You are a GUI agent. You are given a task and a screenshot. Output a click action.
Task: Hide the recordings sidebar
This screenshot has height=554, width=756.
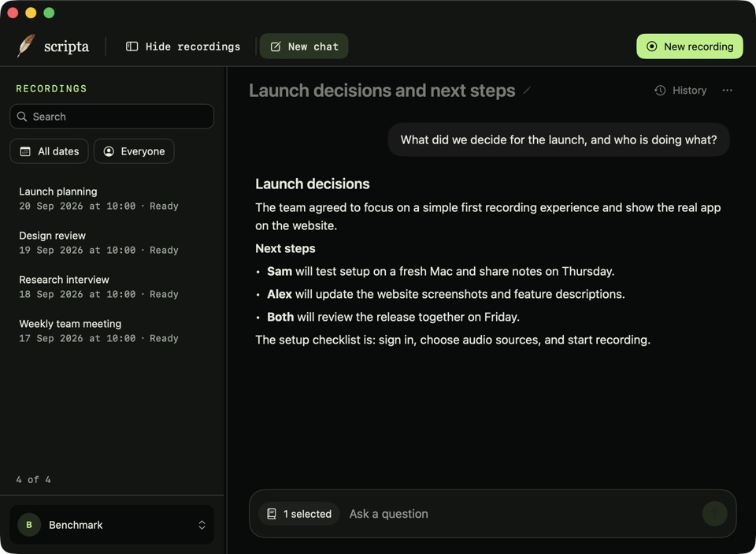point(183,46)
